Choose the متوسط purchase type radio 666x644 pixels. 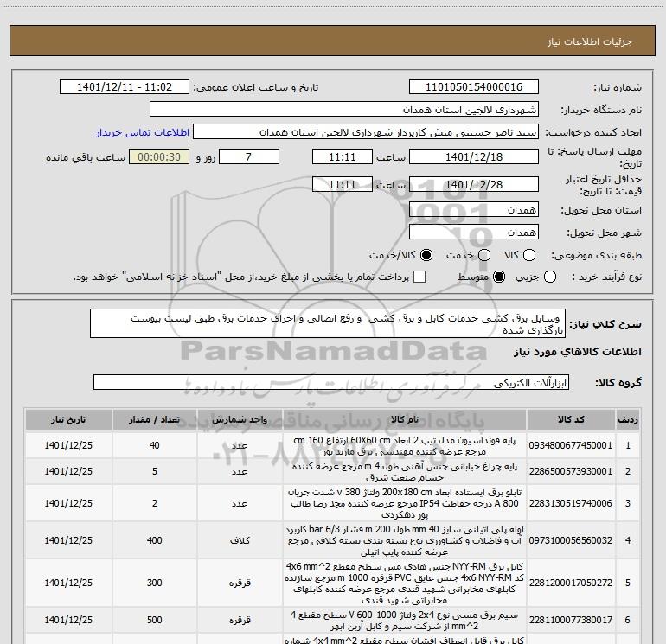(499, 277)
